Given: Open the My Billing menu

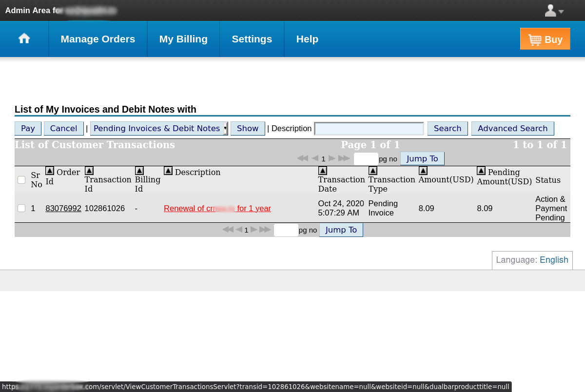Looking at the screenshot, I should coord(183,39).
